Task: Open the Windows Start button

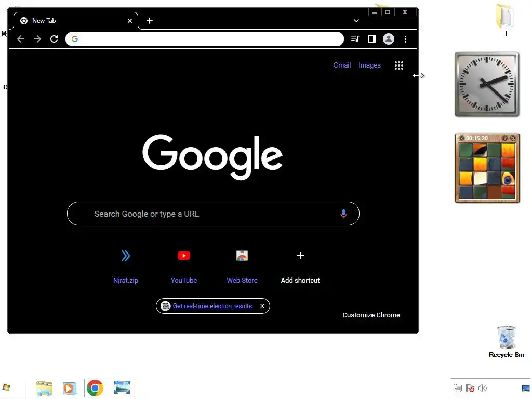Action: point(6,388)
